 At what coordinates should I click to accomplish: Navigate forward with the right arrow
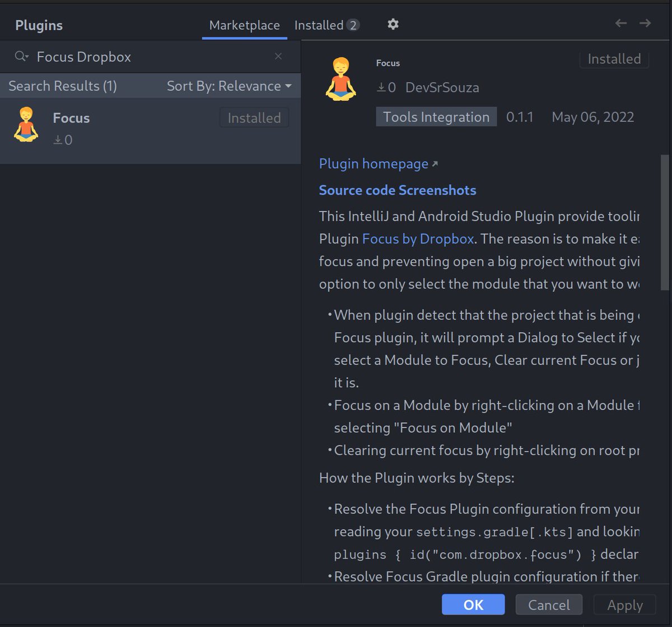[x=645, y=23]
